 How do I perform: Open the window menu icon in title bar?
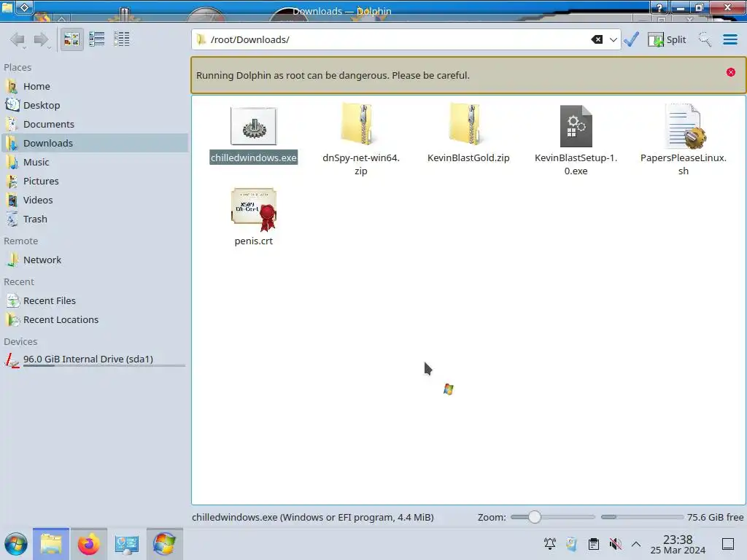coord(8,7)
